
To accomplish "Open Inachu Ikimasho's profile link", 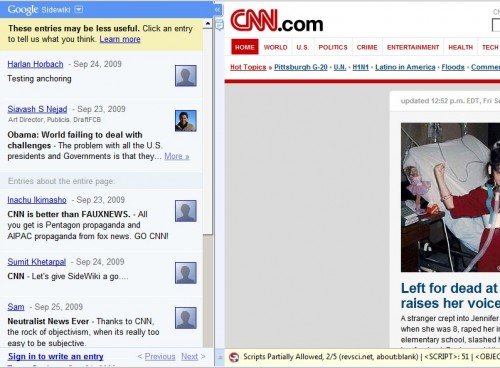I will point(37,200).
